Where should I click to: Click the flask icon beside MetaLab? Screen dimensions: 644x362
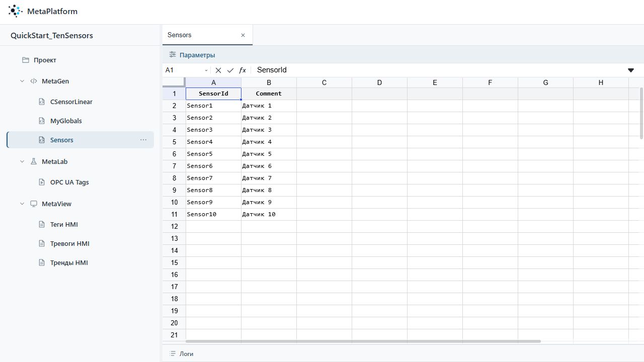[x=34, y=161]
